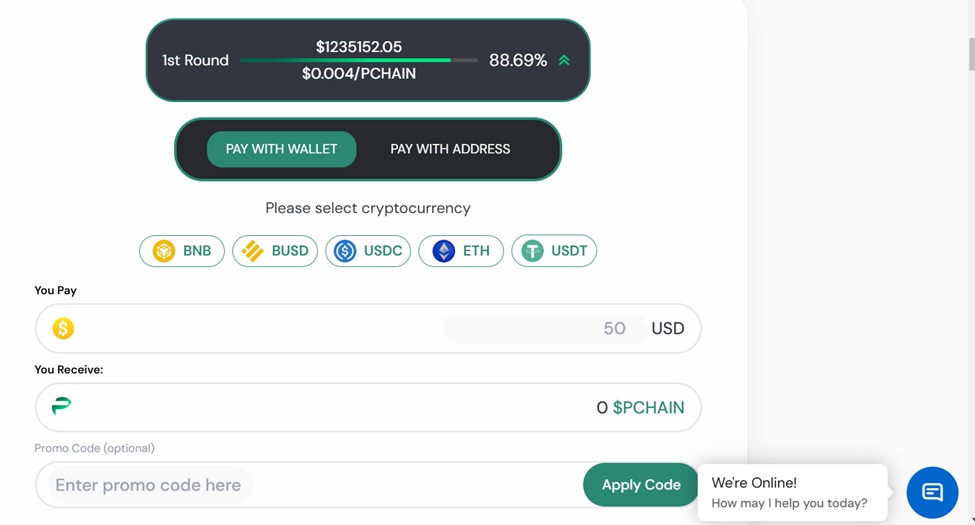Viewport: 975px width, 525px height.
Task: Choose ETH as payment cryptocurrency
Action: point(476,251)
